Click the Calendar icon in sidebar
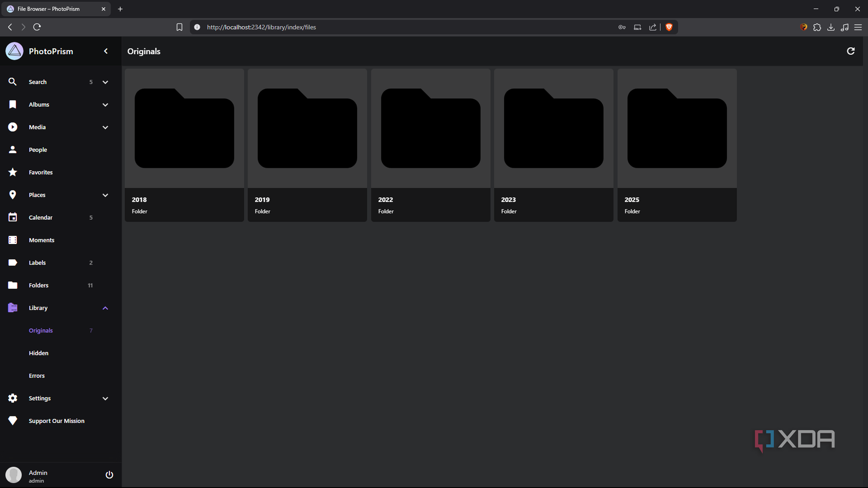The height and width of the screenshot is (488, 868). tap(13, 217)
